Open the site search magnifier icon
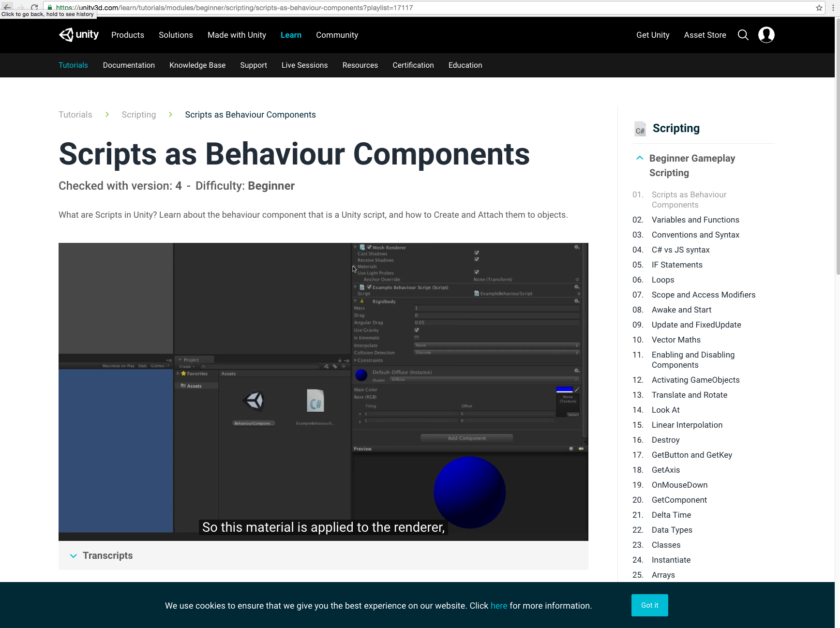 tap(743, 35)
